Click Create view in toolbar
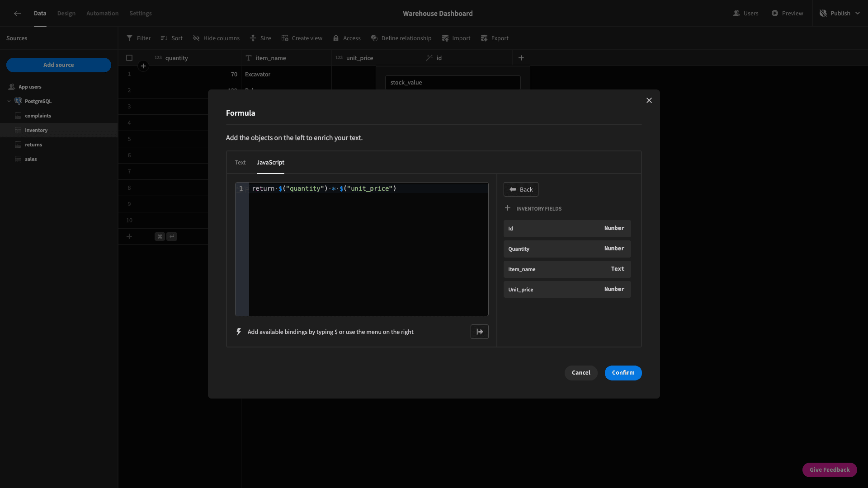Image resolution: width=868 pixels, height=488 pixels. coord(302,38)
